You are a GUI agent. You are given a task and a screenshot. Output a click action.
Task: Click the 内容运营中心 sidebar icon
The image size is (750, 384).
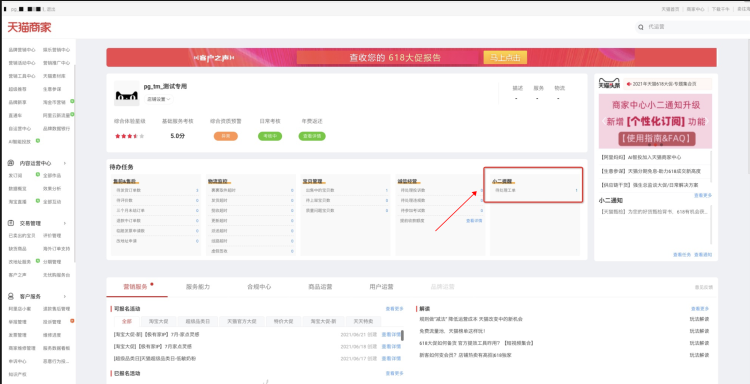coord(11,163)
